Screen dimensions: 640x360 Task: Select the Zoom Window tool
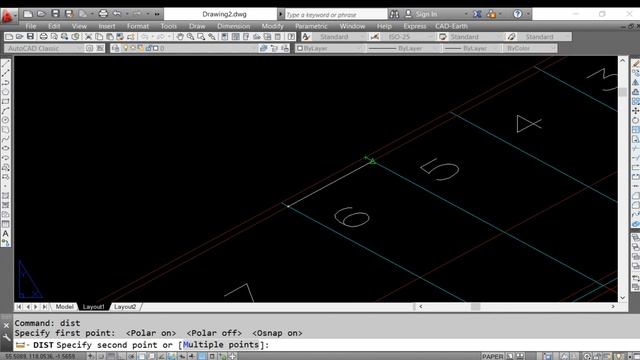(201, 37)
